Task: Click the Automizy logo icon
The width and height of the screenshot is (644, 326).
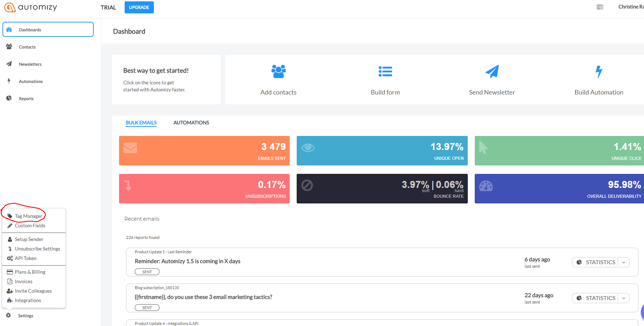Action: 10,7
